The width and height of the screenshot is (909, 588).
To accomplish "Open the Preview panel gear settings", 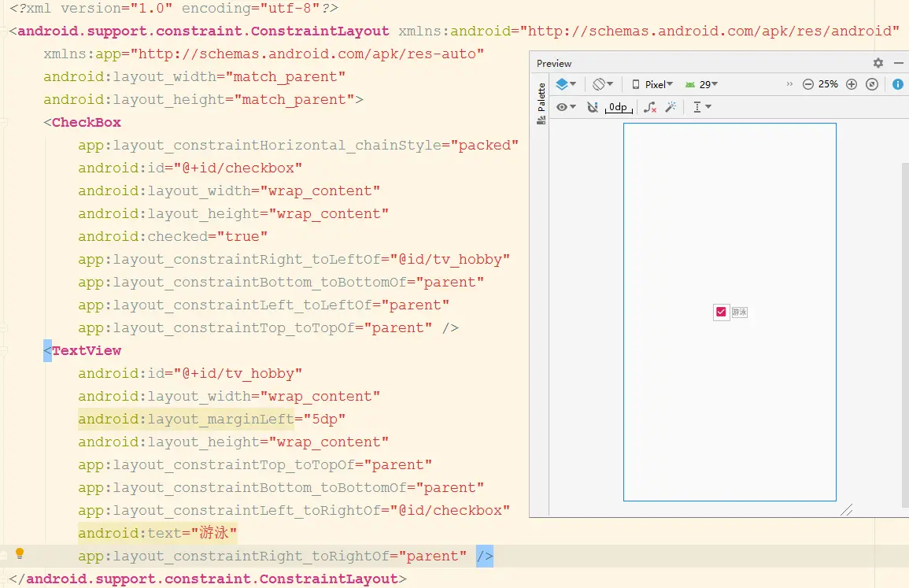I will pyautogui.click(x=878, y=63).
